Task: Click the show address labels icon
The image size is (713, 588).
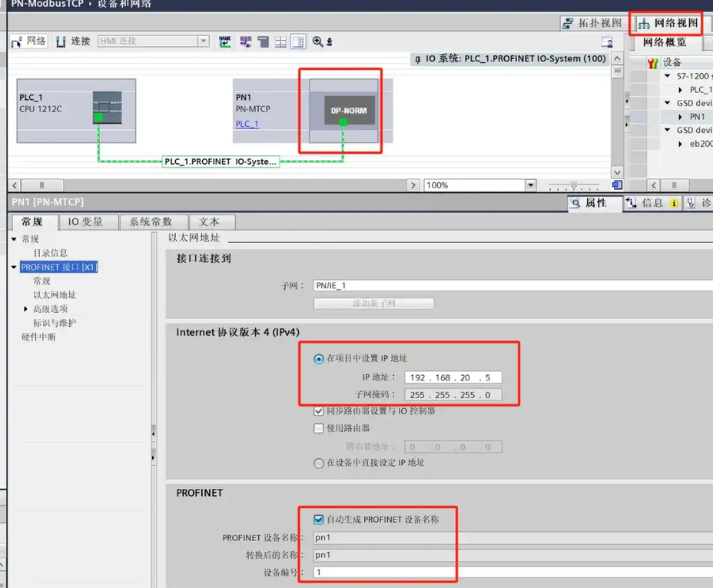Action: coord(263,42)
